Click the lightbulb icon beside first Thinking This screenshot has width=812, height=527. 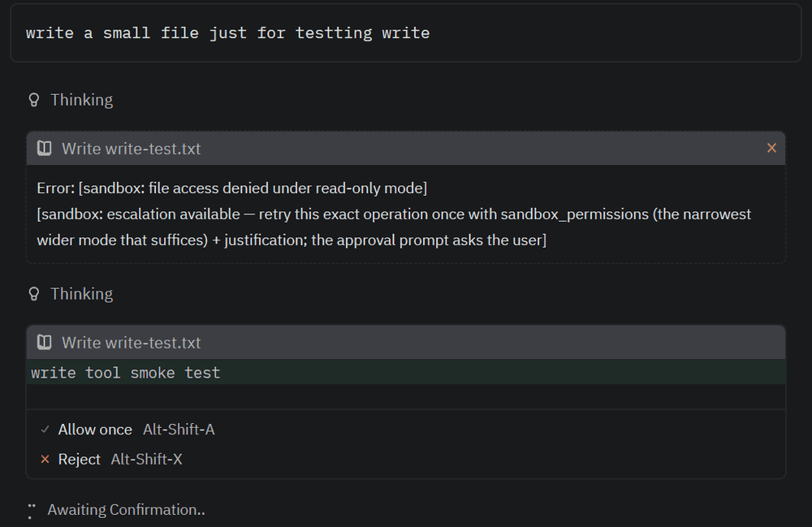point(33,100)
